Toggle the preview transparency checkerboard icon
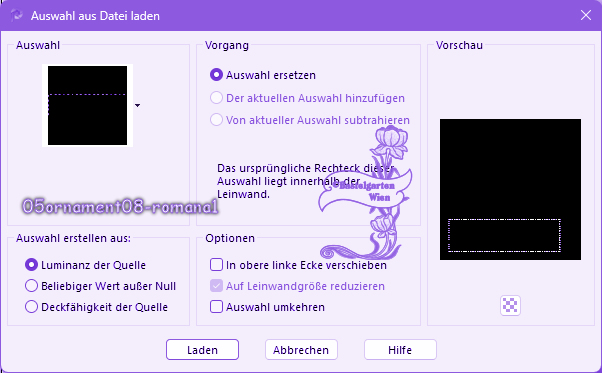This screenshot has height=373, width=602. coord(510,305)
